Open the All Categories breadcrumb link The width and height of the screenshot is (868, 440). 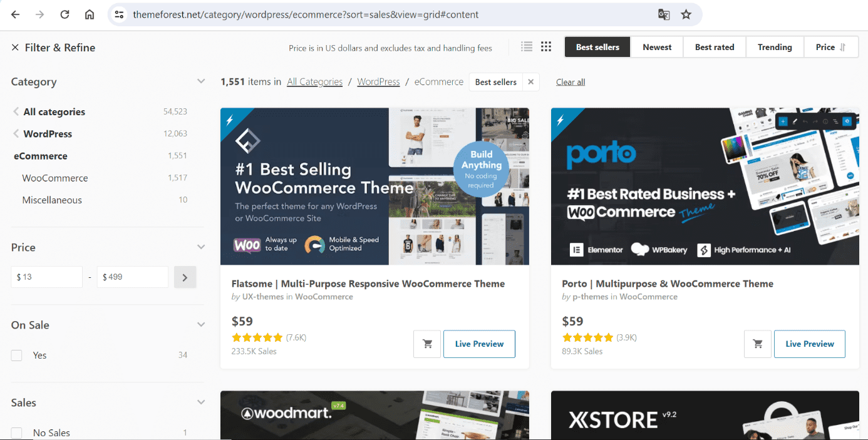tap(315, 82)
